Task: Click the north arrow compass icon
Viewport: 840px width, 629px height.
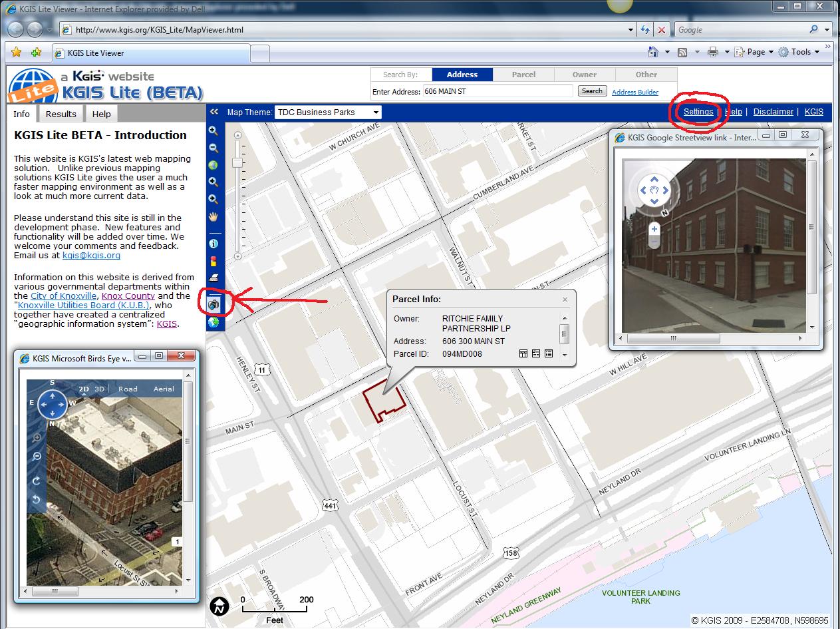Action: tap(220, 606)
